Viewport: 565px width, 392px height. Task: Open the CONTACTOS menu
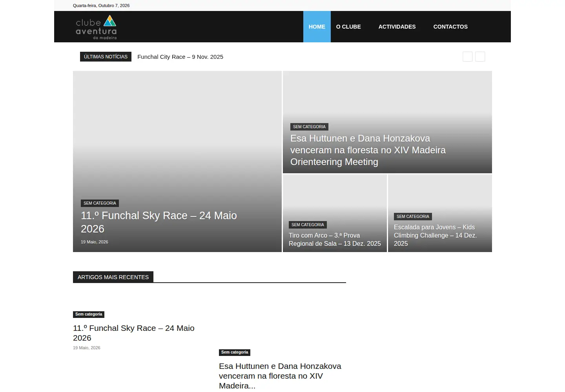[x=450, y=27]
